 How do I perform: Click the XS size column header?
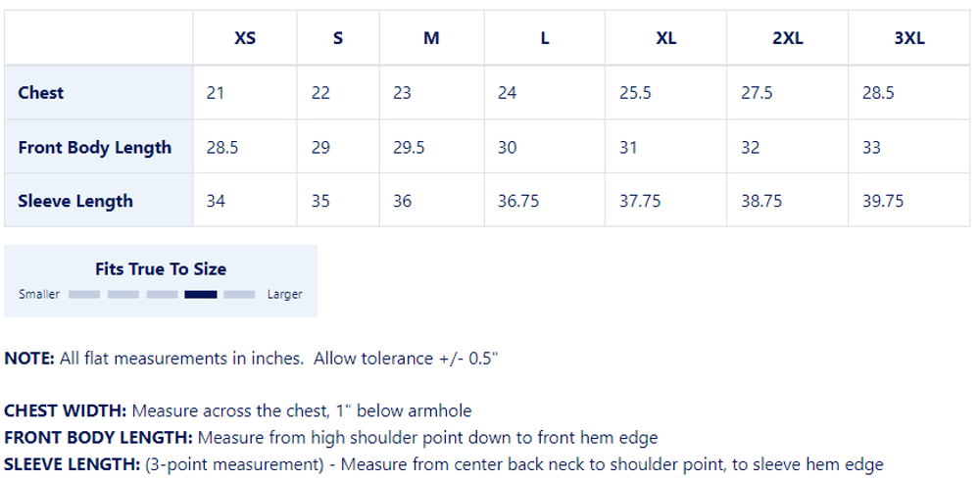pos(245,39)
